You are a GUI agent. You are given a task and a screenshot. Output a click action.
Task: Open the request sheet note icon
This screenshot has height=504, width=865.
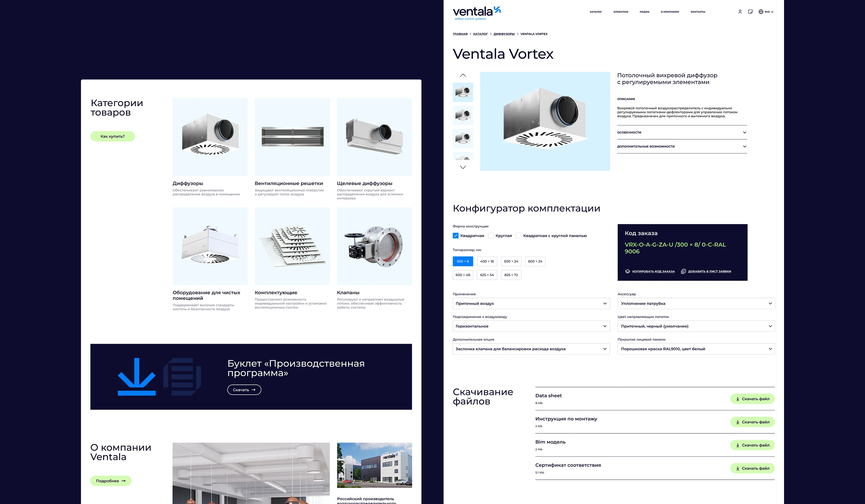point(750,12)
